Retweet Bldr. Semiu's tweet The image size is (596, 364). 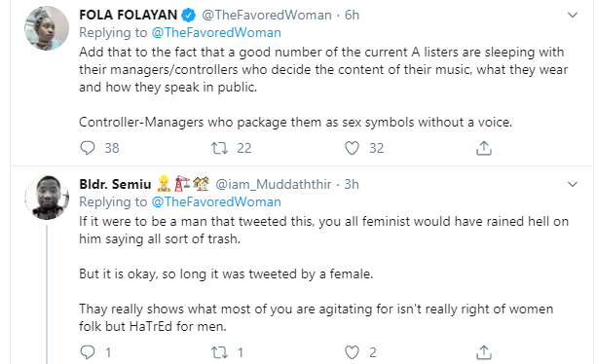(220, 352)
